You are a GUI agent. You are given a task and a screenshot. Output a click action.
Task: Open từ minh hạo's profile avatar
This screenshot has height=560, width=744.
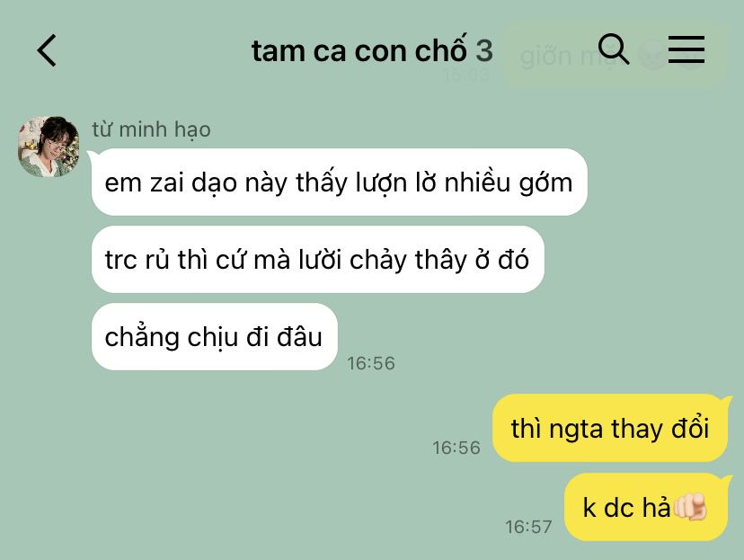pyautogui.click(x=49, y=147)
